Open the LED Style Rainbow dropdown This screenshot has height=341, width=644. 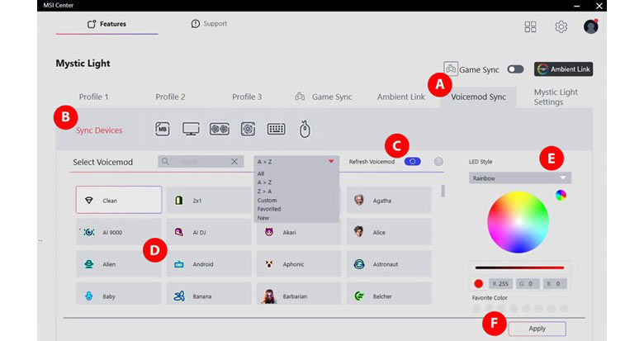[519, 178]
